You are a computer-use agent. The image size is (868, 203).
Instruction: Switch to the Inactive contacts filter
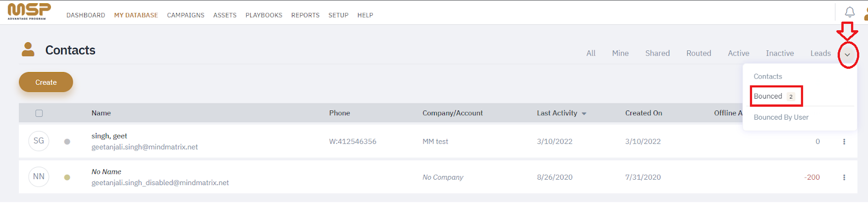tap(780, 53)
